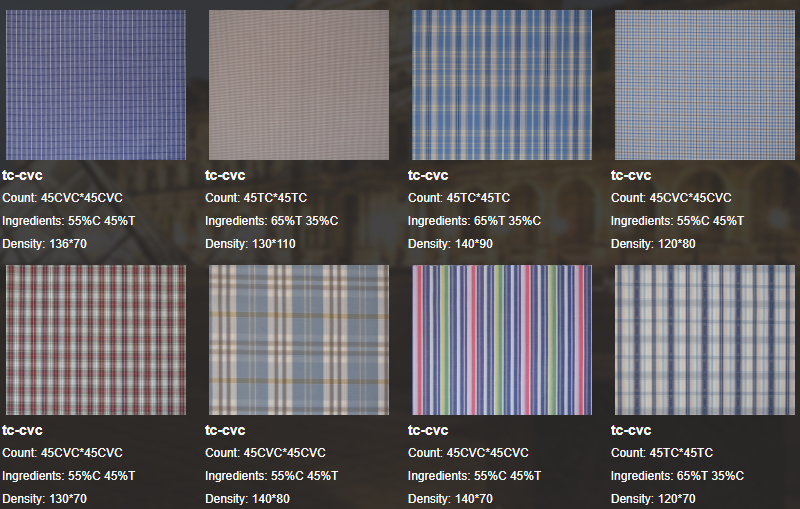Click 'Ingredients: 55%C 45%T' above Density 120*80
This screenshot has height=509, width=800.
tap(678, 221)
